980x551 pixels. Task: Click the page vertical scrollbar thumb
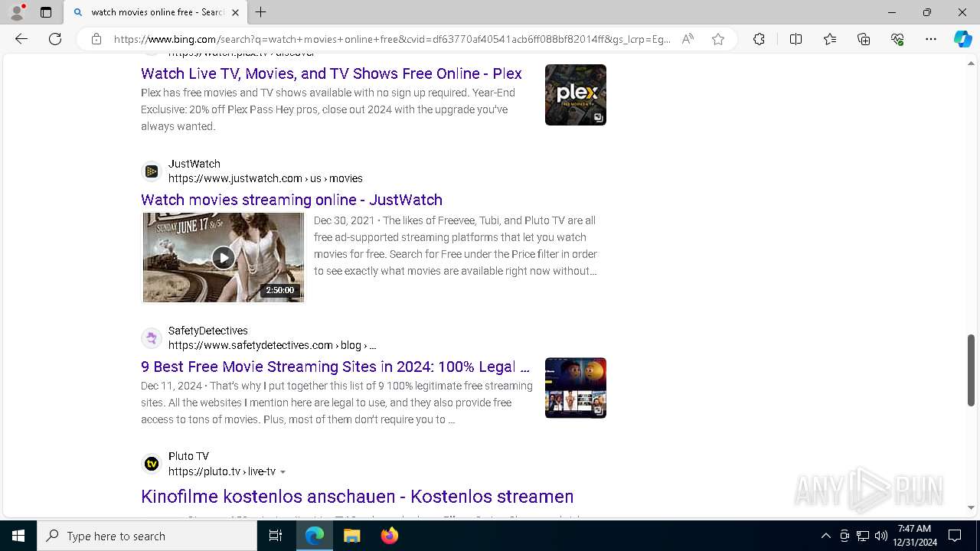pyautogui.click(x=971, y=370)
